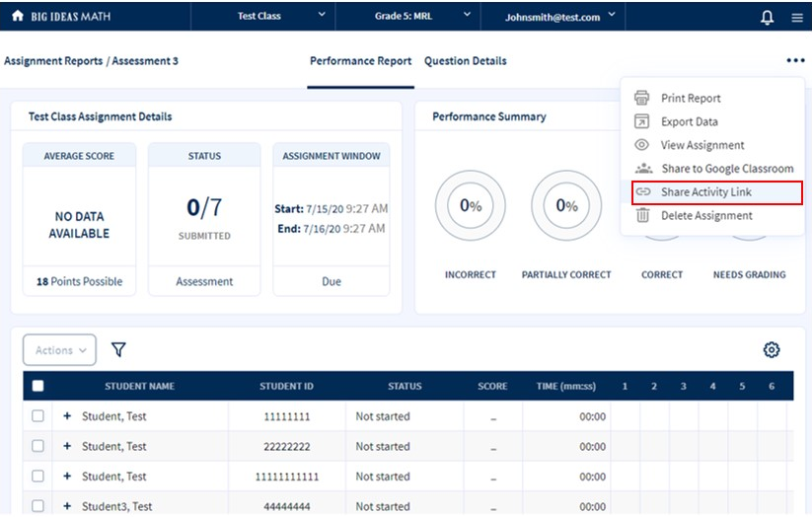The height and width of the screenshot is (517, 812).
Task: Sort by the STATUS column header
Action: click(405, 387)
